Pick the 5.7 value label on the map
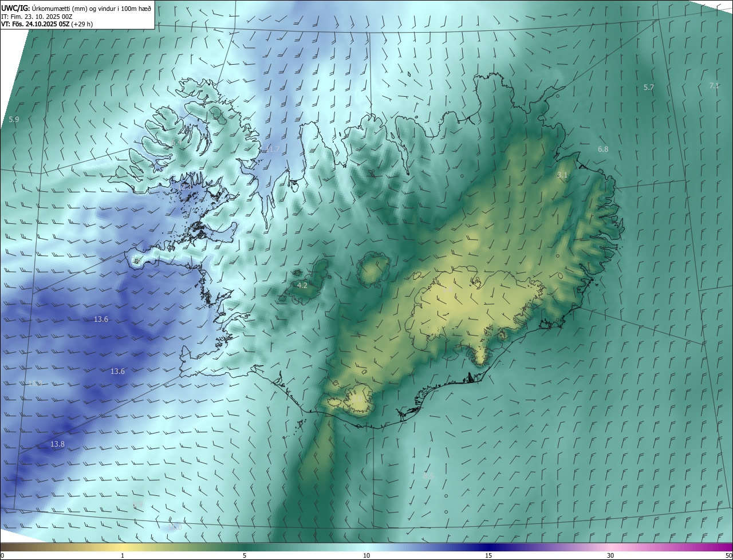 coord(649,87)
